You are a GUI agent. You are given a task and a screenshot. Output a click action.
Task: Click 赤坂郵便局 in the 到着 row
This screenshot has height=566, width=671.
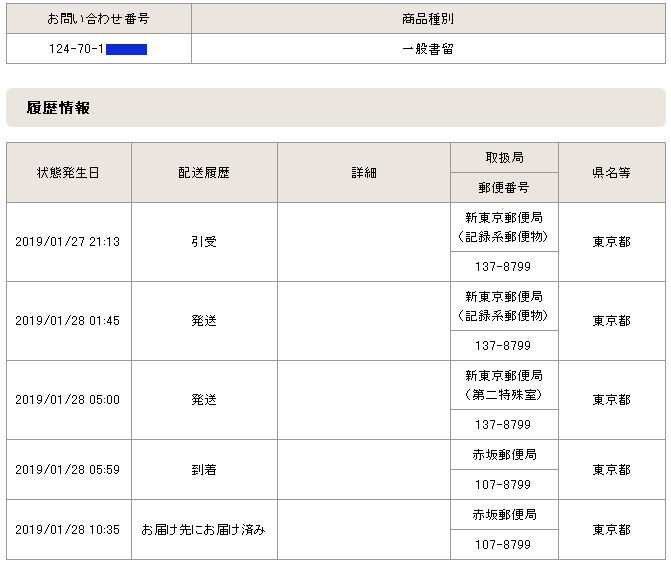[x=504, y=455]
